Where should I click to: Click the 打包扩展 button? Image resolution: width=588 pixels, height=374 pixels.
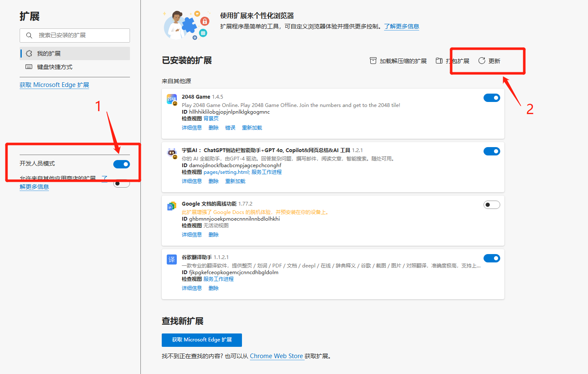[x=453, y=61]
